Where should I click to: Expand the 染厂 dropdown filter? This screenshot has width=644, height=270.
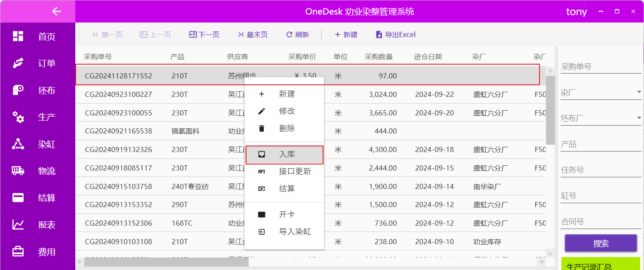tap(638, 92)
